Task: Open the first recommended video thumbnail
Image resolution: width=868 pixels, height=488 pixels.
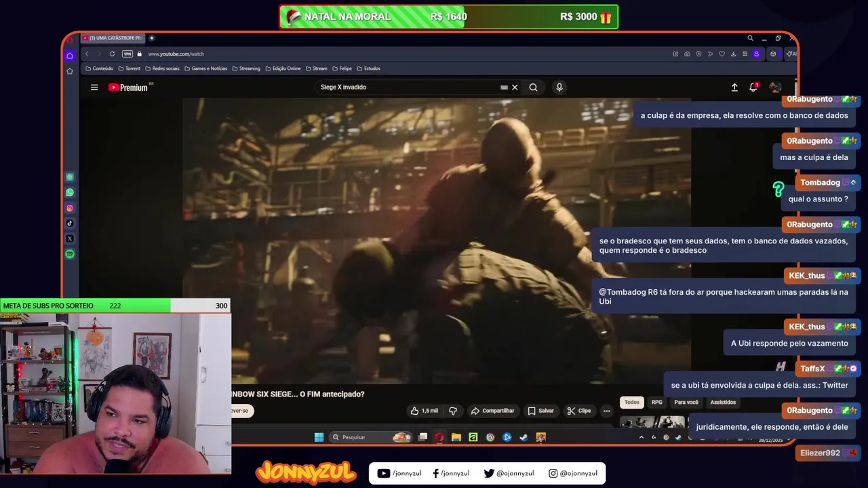Action: (x=652, y=422)
